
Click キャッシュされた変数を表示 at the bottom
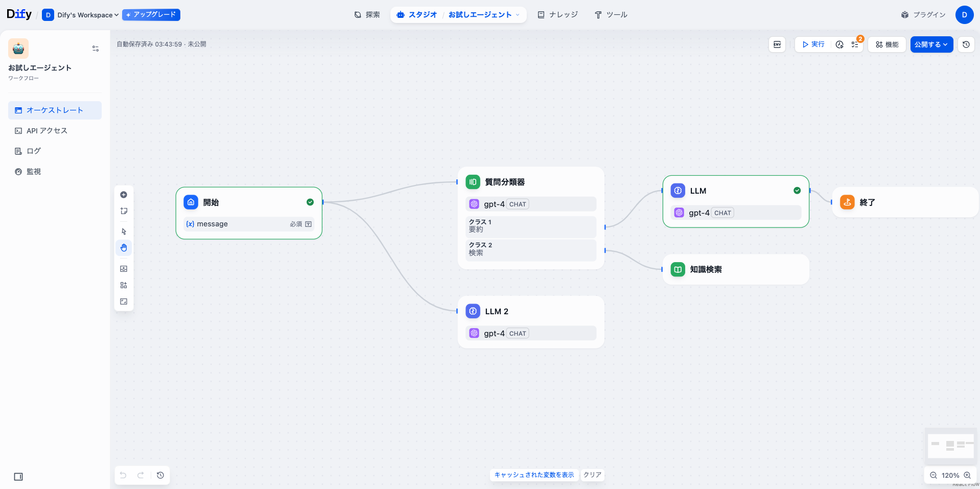click(533, 475)
